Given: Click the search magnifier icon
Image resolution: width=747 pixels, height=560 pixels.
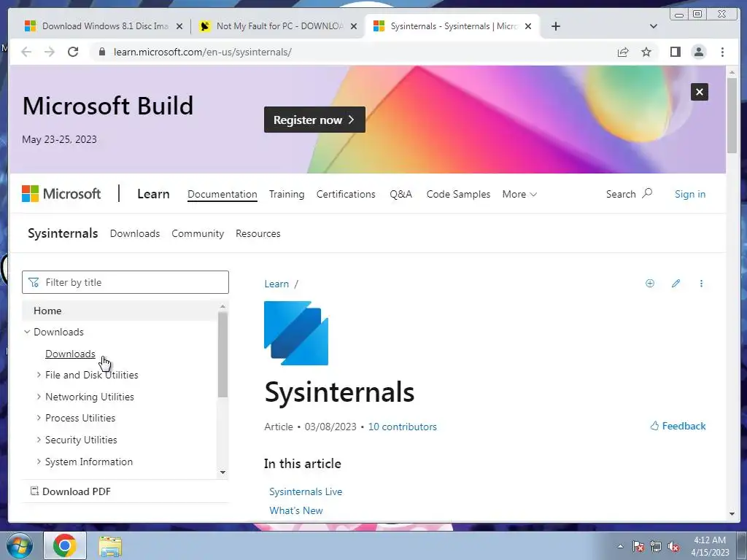Looking at the screenshot, I should pos(647,193).
